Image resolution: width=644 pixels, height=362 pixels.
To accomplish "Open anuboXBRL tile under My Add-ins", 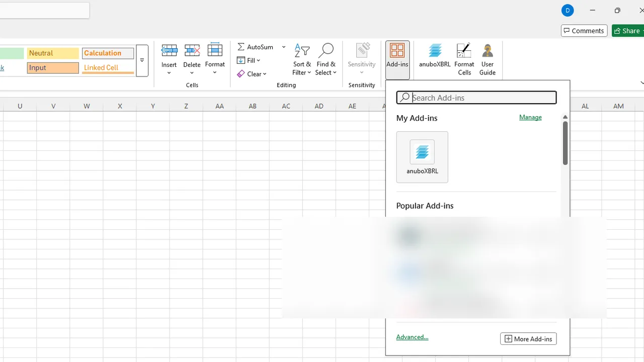I will tap(422, 157).
